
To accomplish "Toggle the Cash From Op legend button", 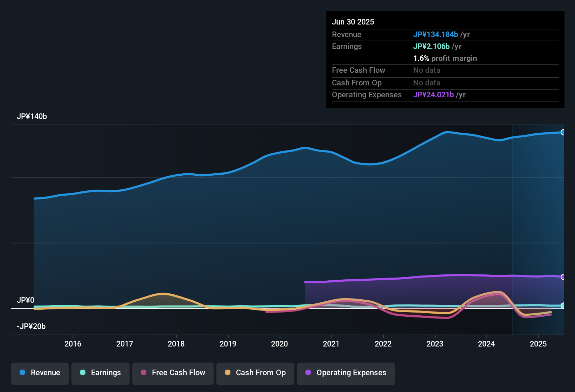I will click(x=255, y=374).
